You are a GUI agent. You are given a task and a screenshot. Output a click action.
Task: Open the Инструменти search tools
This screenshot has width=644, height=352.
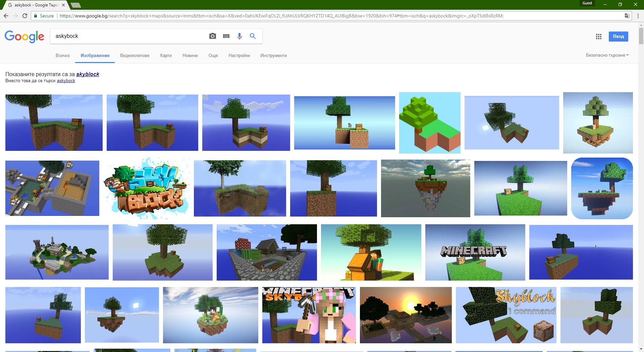[274, 55]
